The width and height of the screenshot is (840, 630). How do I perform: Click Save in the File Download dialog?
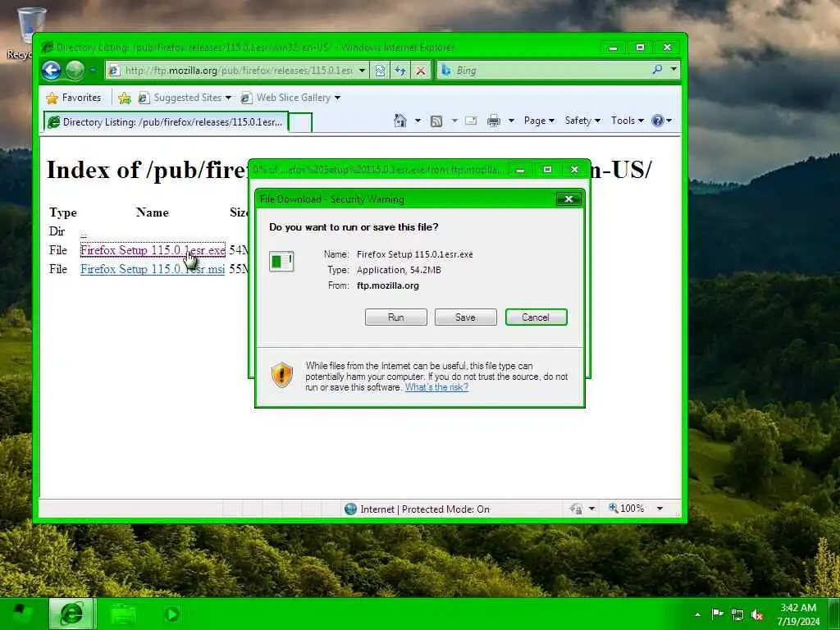(x=466, y=317)
